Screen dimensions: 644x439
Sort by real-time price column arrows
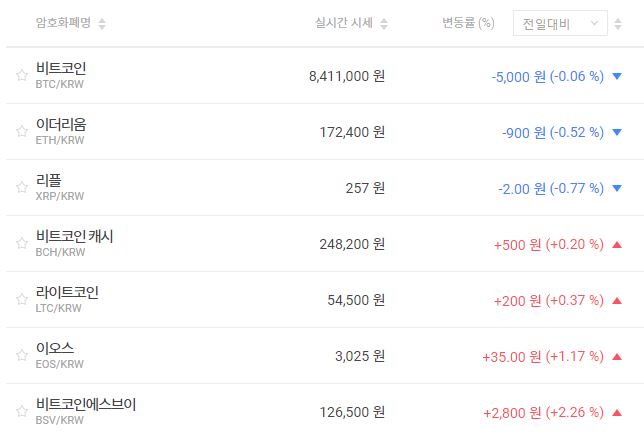click(385, 23)
